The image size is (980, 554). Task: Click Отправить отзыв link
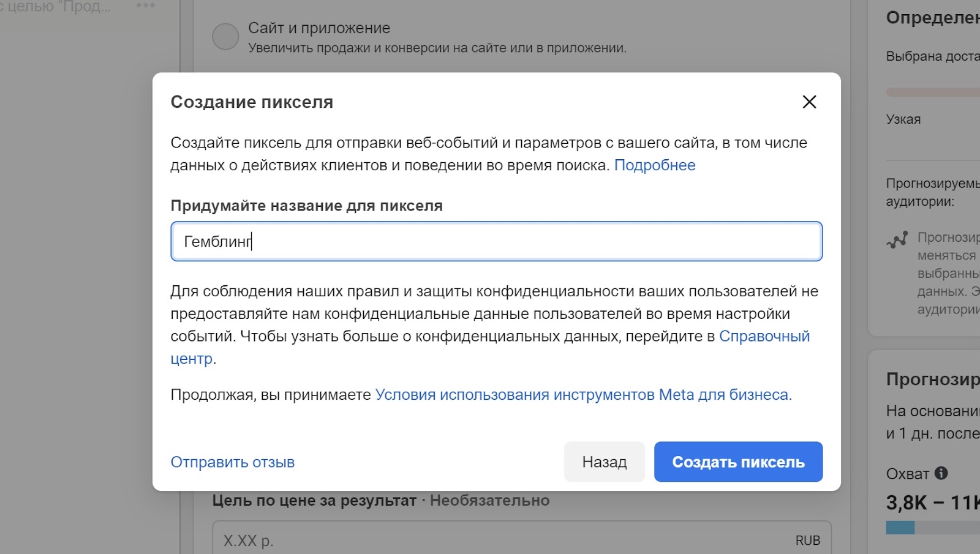[x=232, y=462]
